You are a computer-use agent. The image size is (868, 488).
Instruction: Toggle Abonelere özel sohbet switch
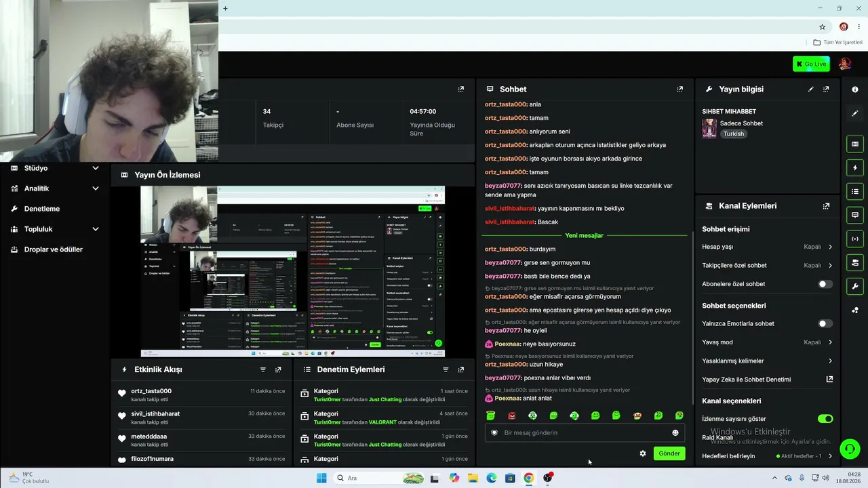click(x=825, y=284)
